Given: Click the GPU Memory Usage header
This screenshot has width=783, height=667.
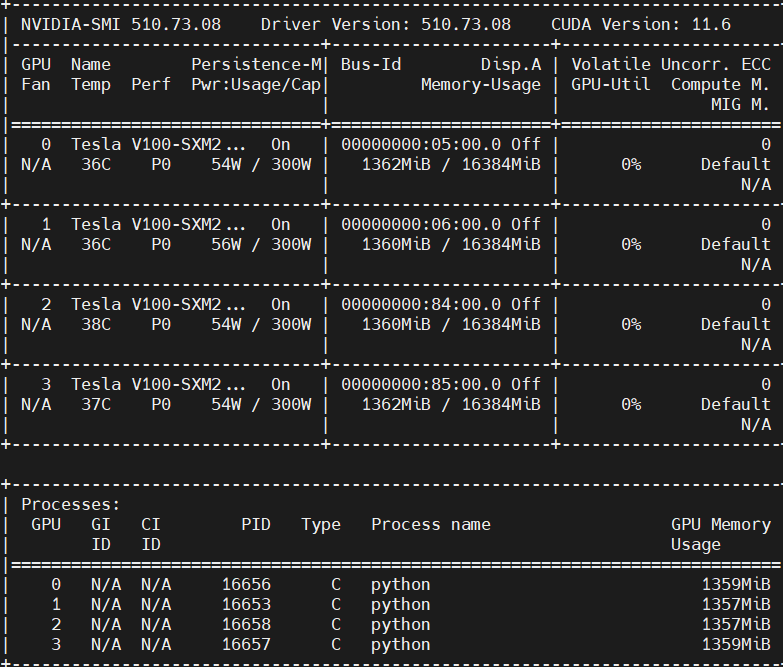Looking at the screenshot, I should tap(721, 534).
